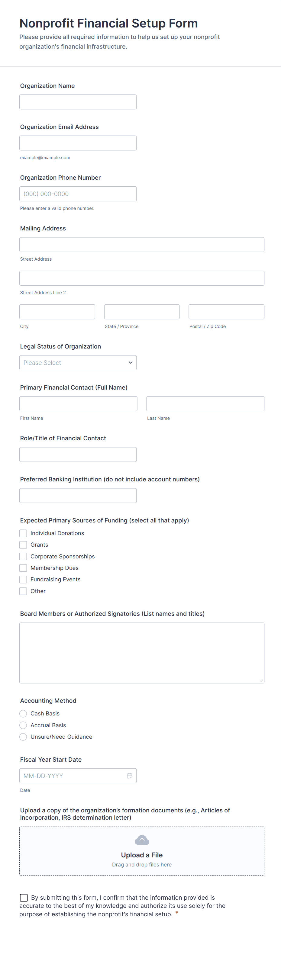Choose Accrual Basis radio button
Viewport: 281px width, 980px height.
23,725
